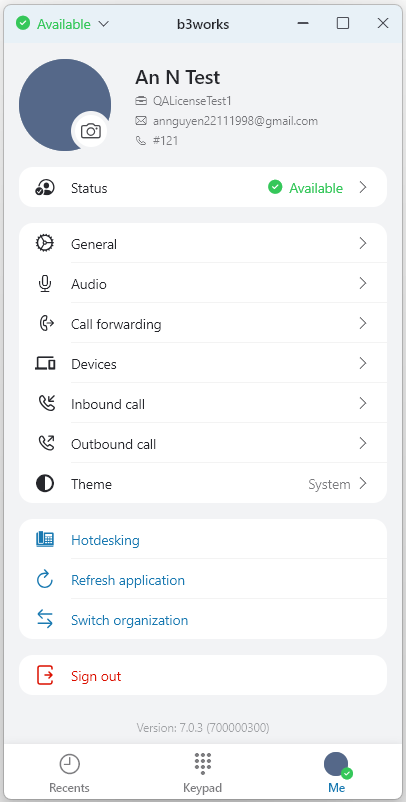Open the General settings chevron
This screenshot has height=802, width=406.
(x=363, y=243)
